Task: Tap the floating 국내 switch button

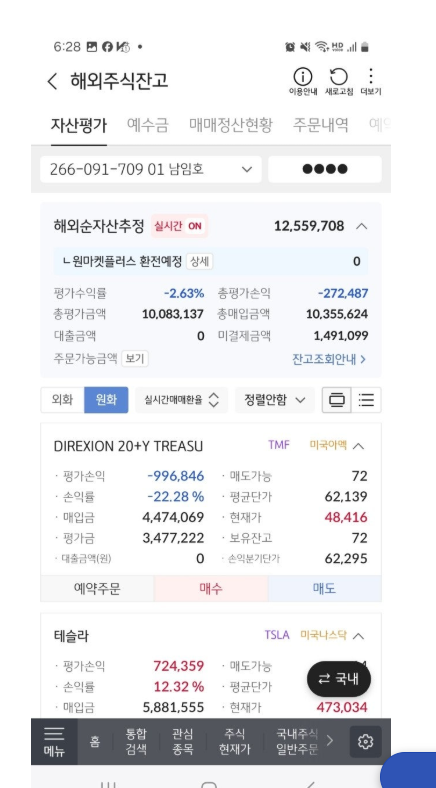Action: [x=339, y=679]
